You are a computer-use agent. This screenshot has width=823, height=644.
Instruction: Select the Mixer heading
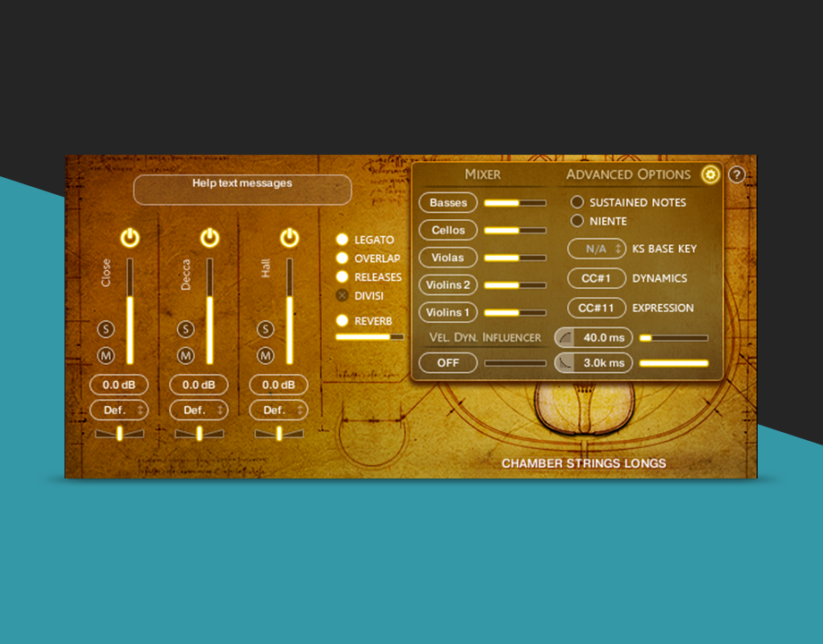click(x=482, y=174)
